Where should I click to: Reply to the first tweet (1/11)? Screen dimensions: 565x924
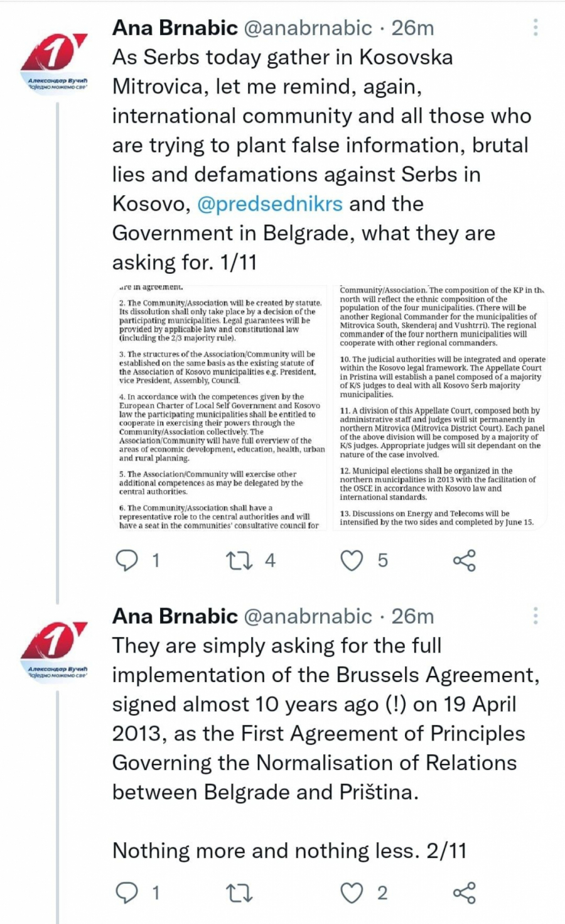click(x=127, y=560)
